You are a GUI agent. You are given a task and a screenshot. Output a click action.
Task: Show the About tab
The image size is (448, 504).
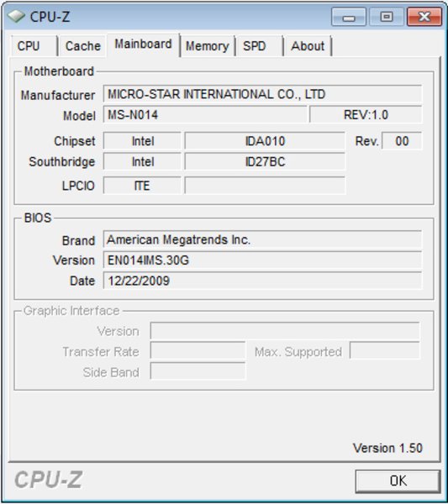pos(308,46)
